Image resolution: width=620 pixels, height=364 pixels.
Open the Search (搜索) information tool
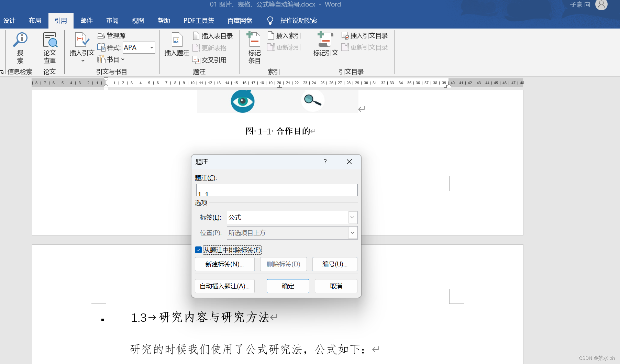(20, 48)
